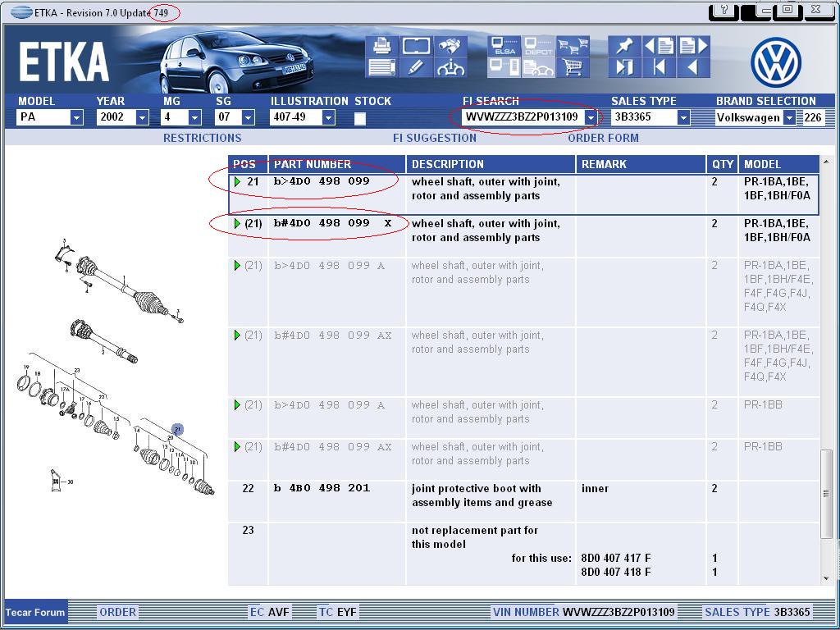The width and height of the screenshot is (840, 630).
Task: Click the 226 field next to brand
Action: (x=813, y=117)
